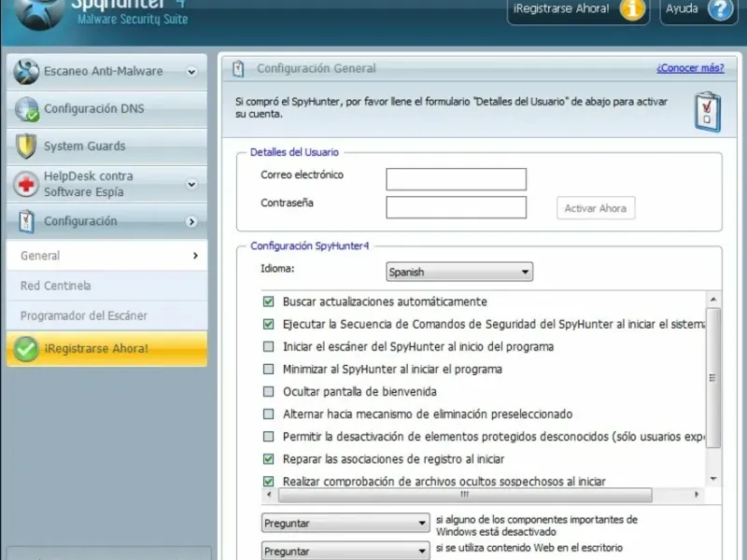Click the yellow info icon beside ¡Registrarse Ahora!

pyautogui.click(x=632, y=9)
